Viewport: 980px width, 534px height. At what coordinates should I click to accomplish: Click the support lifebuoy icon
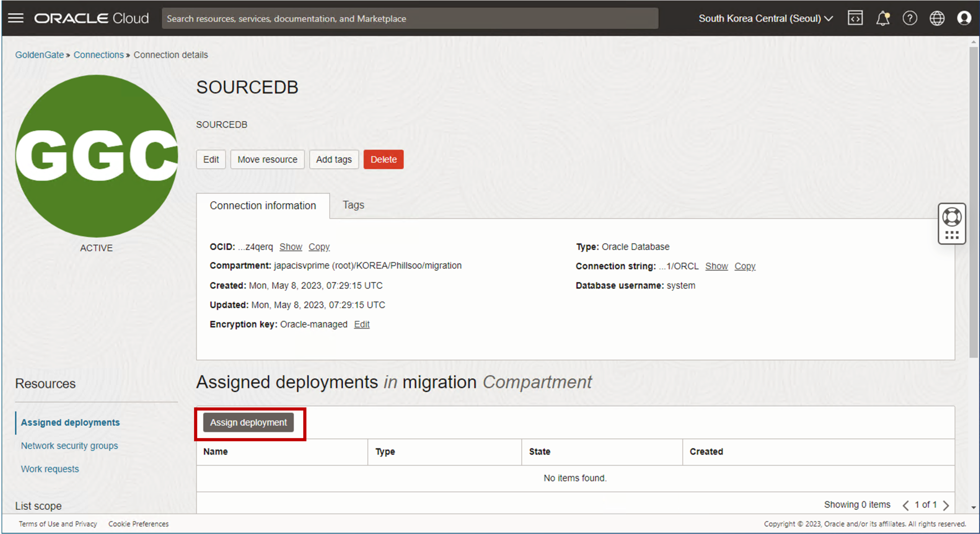click(x=952, y=214)
